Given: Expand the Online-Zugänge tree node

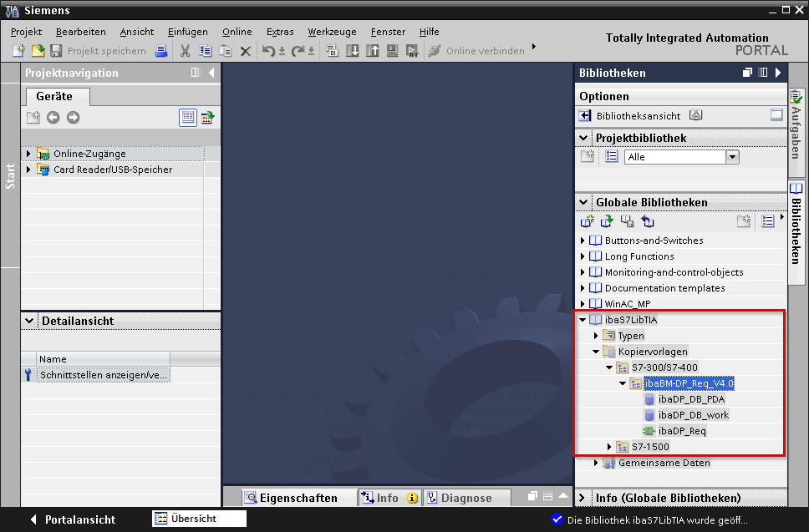Looking at the screenshot, I should [x=28, y=154].
